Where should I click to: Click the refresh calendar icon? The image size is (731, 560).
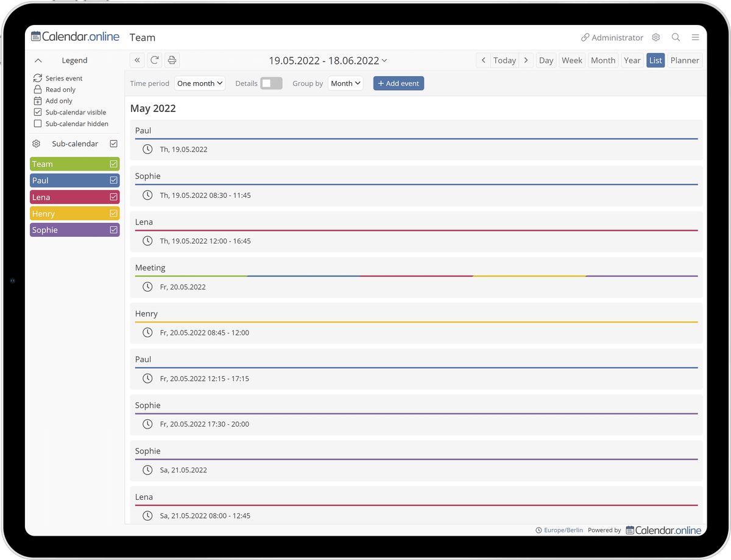(155, 60)
